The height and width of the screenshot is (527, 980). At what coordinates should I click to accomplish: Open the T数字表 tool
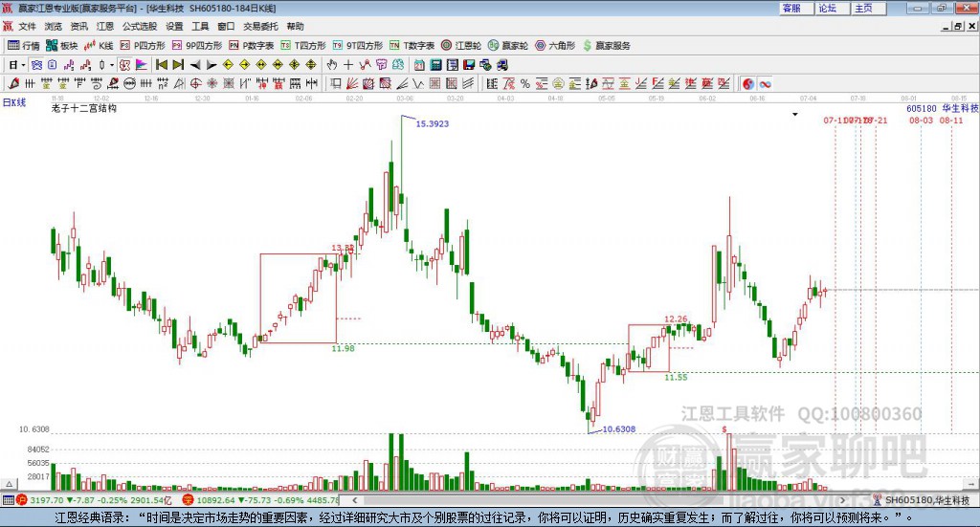[412, 46]
